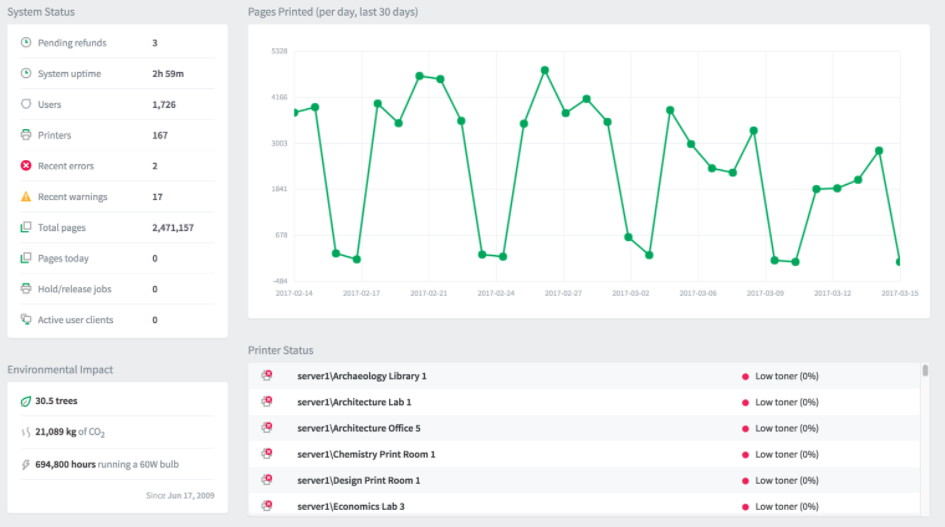Click the Architecture Office 5 printer error icon
The width and height of the screenshot is (945, 527).
tap(267, 427)
